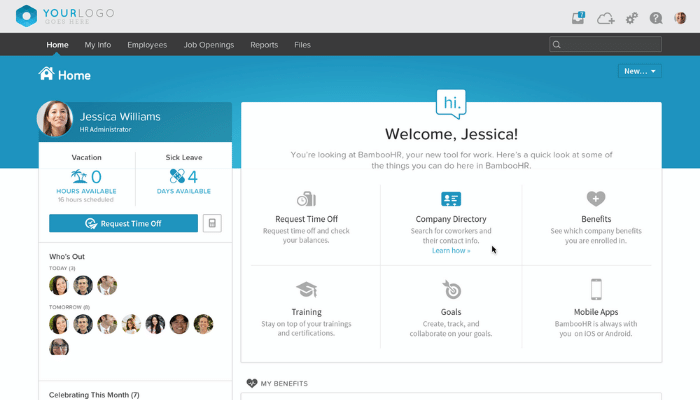Click the Goals target icon
The image size is (700, 400).
[x=451, y=290]
